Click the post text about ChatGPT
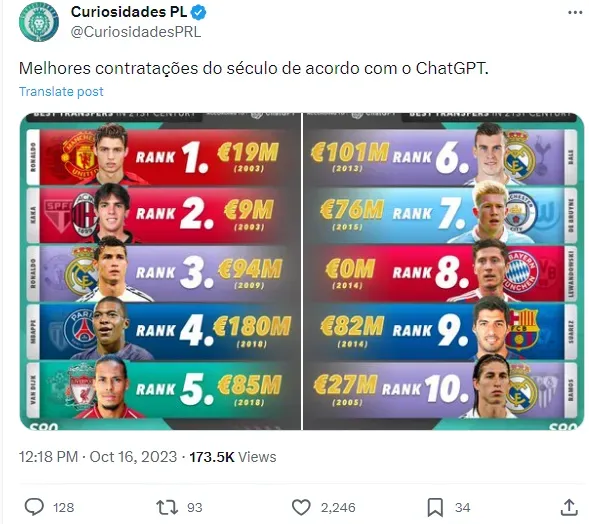This screenshot has height=524, width=589. click(254, 69)
